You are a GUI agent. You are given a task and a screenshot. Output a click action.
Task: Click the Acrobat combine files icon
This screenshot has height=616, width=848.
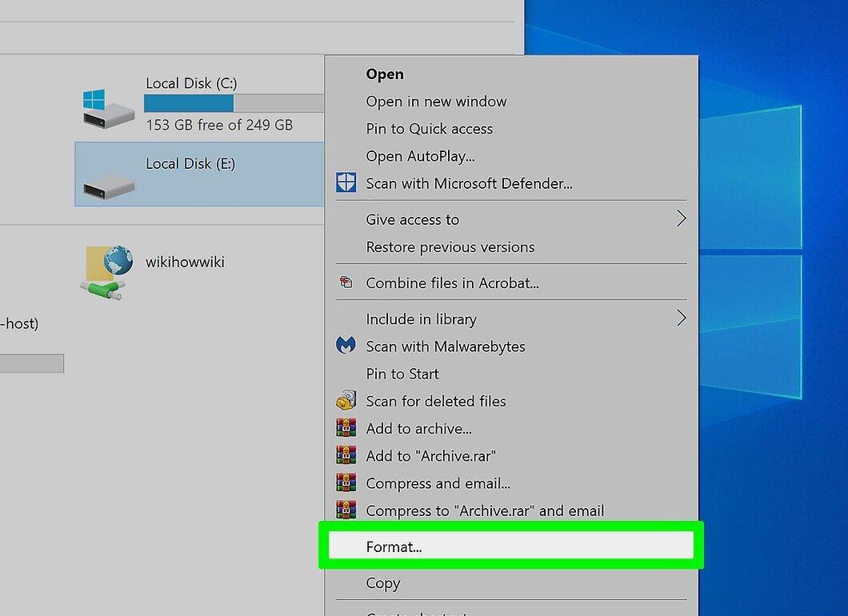pyautogui.click(x=346, y=282)
